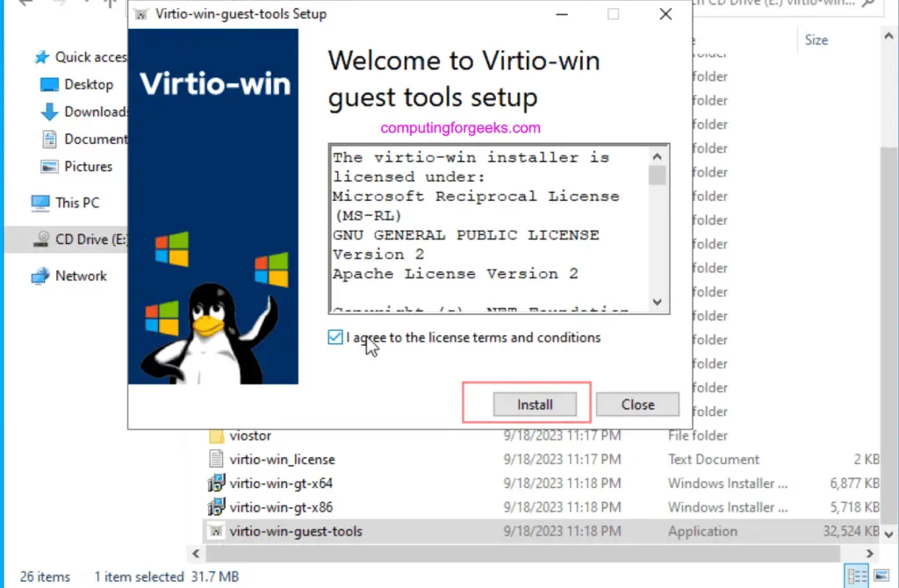Click 6,877 KB size cell
The height and width of the screenshot is (588, 899).
click(854, 484)
